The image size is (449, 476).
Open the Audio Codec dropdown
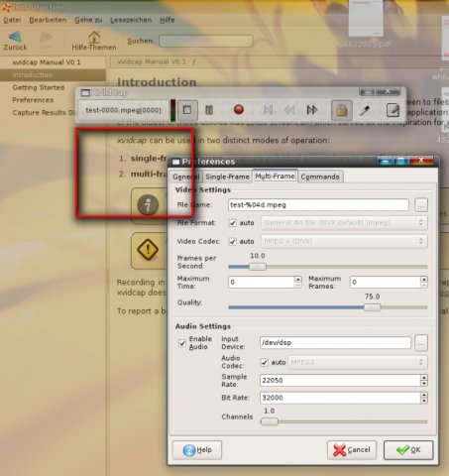click(x=358, y=362)
